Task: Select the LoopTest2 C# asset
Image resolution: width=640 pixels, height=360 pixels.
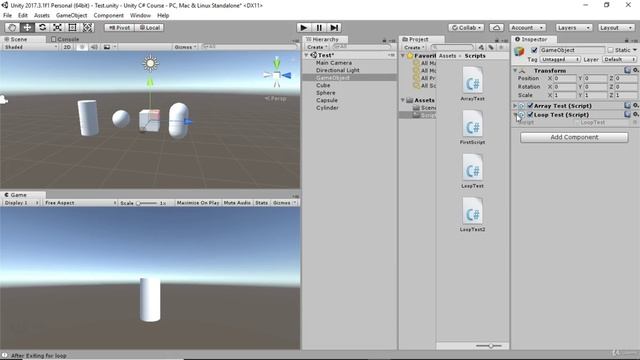Action: pos(472,215)
